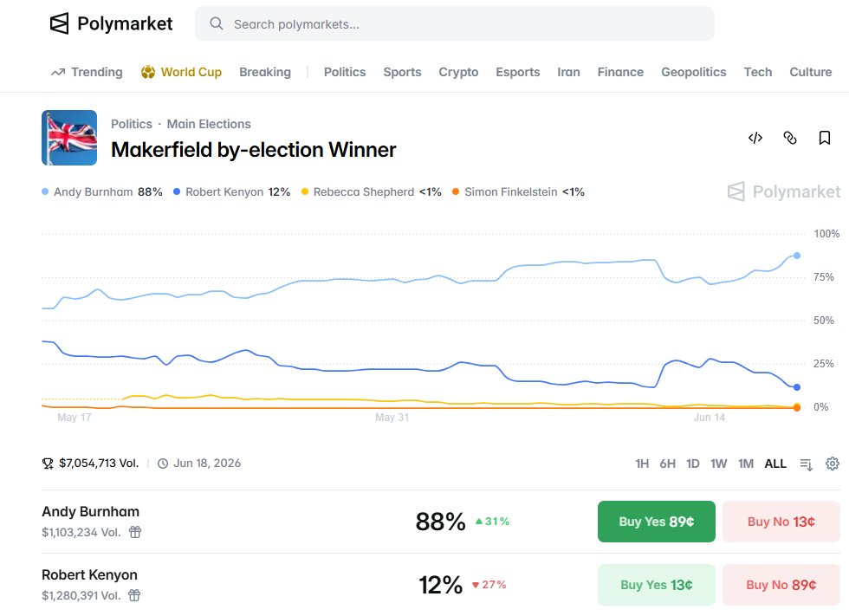
Task: Buy No 89¢ for Robert Kenyon
Action: (x=781, y=585)
